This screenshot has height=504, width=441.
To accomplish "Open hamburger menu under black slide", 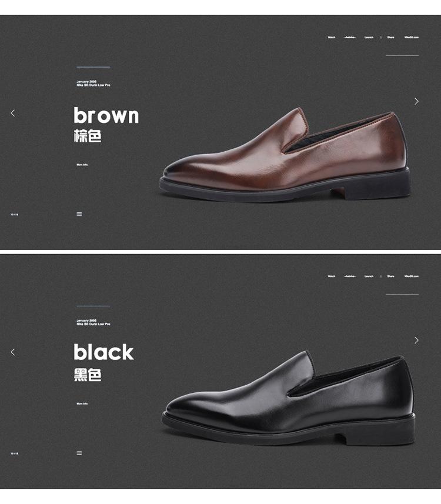I will click(x=79, y=453).
